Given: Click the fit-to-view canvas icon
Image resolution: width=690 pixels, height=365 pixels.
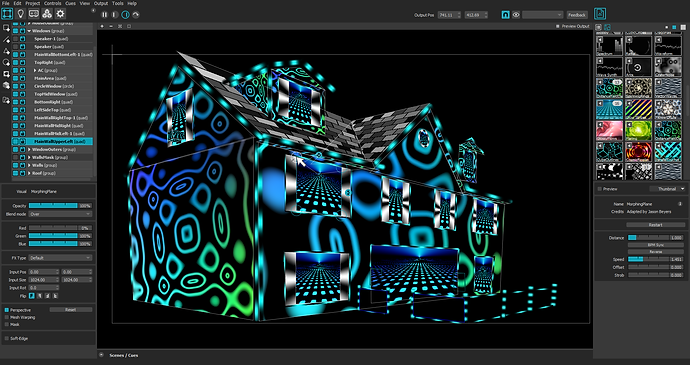Looking at the screenshot, I should click(x=120, y=26).
